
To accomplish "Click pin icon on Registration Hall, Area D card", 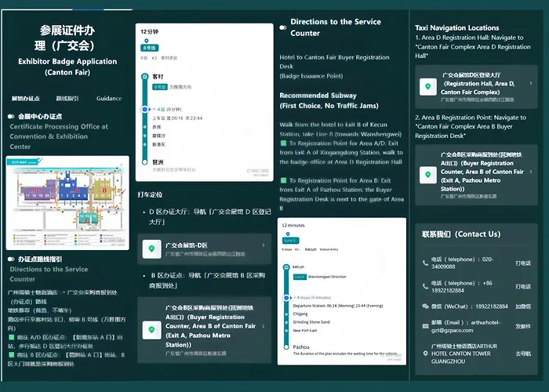I will (x=428, y=87).
